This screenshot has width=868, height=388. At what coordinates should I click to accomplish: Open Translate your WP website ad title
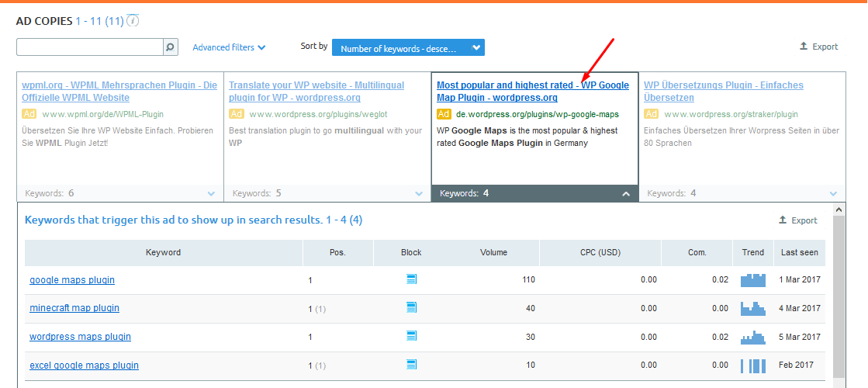click(x=316, y=92)
